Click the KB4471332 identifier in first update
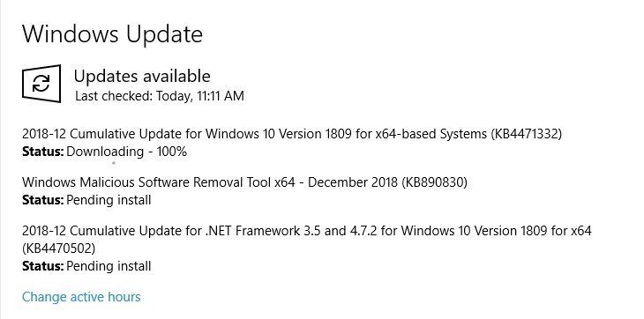644x319 pixels. pyautogui.click(x=526, y=134)
